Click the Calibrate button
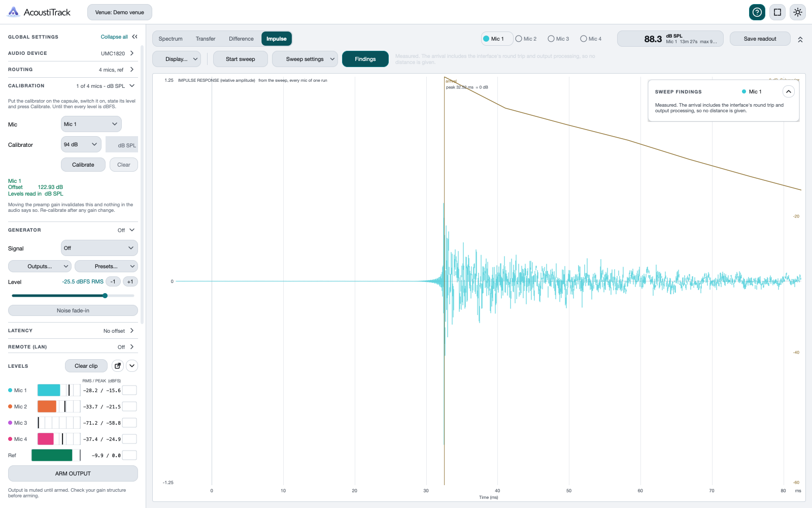 (83, 165)
